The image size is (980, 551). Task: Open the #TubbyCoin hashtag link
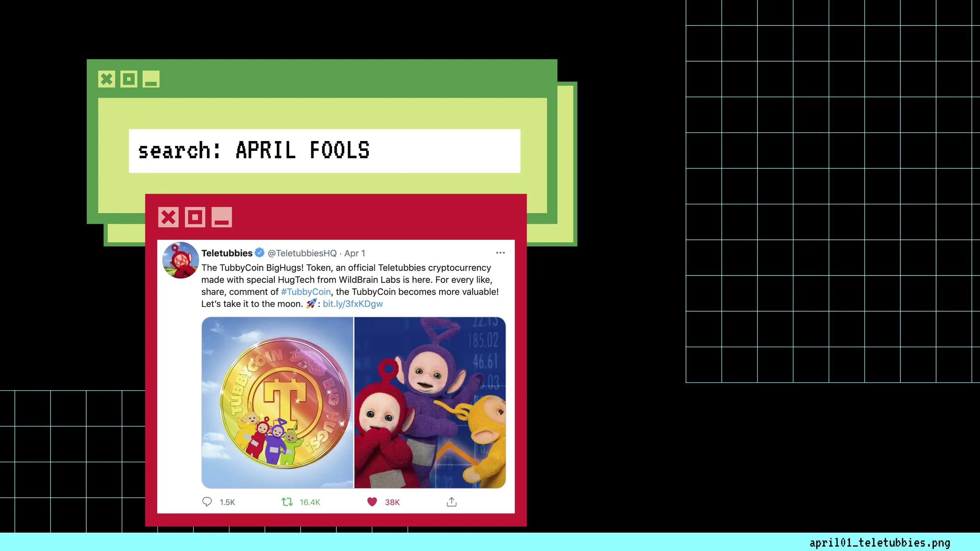(x=305, y=292)
